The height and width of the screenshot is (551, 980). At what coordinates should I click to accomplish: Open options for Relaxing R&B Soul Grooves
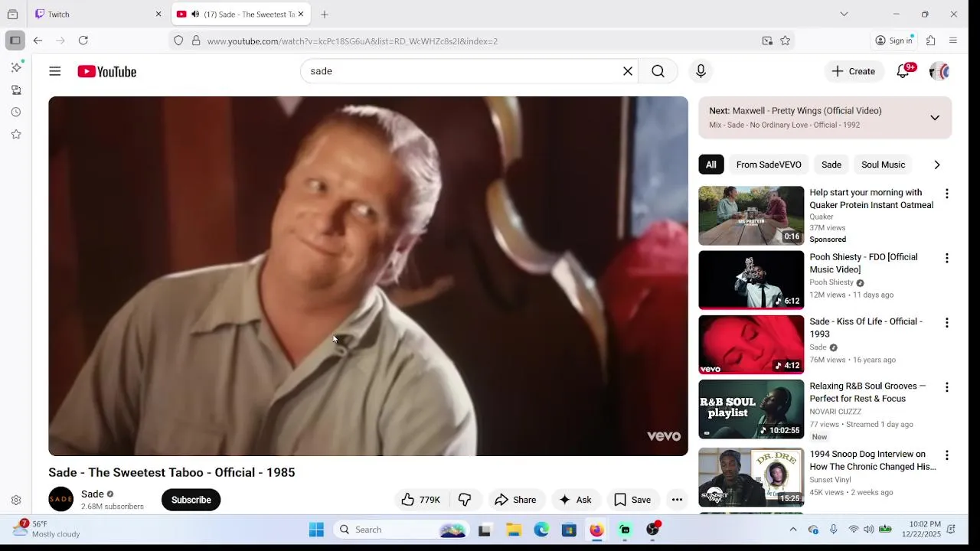(946, 387)
